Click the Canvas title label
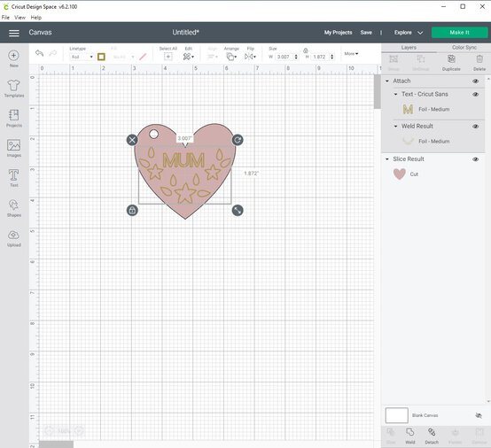Viewport: 491px width, 448px height. point(40,33)
